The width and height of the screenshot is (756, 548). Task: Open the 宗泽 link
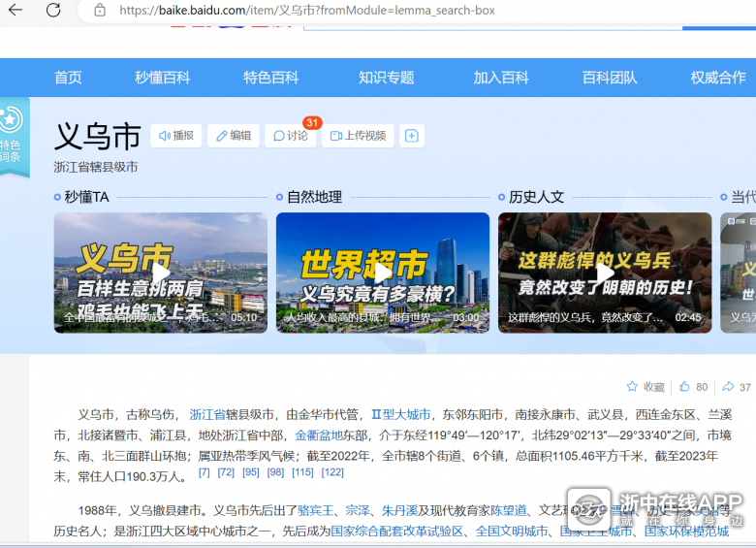point(358,510)
